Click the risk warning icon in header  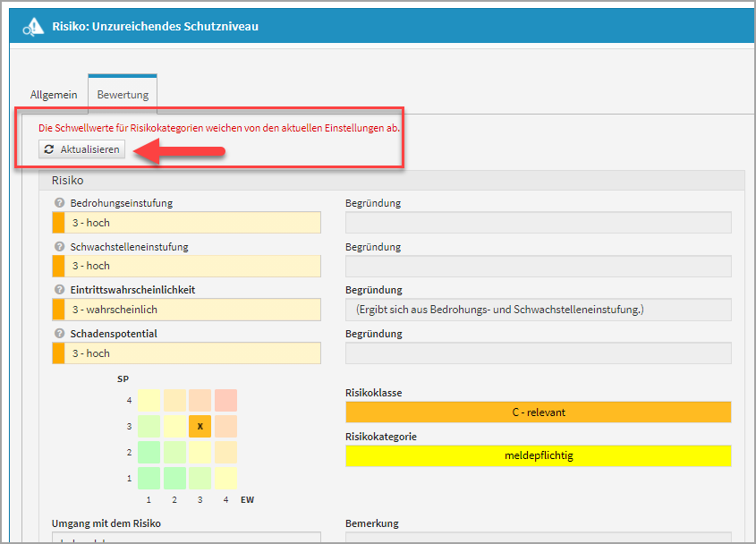[34, 27]
